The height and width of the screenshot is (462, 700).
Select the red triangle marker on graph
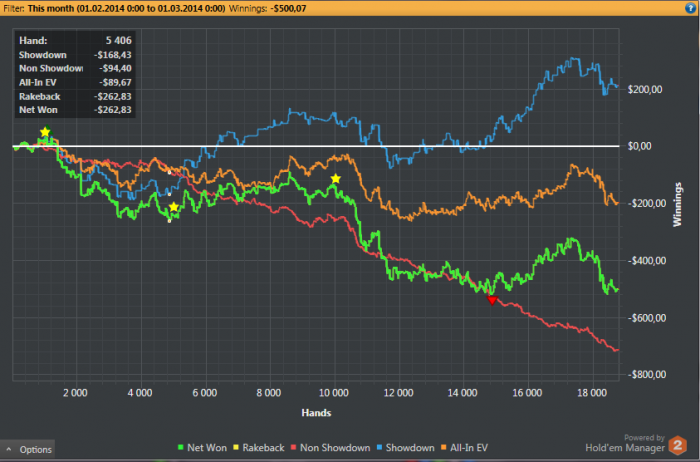(x=492, y=300)
